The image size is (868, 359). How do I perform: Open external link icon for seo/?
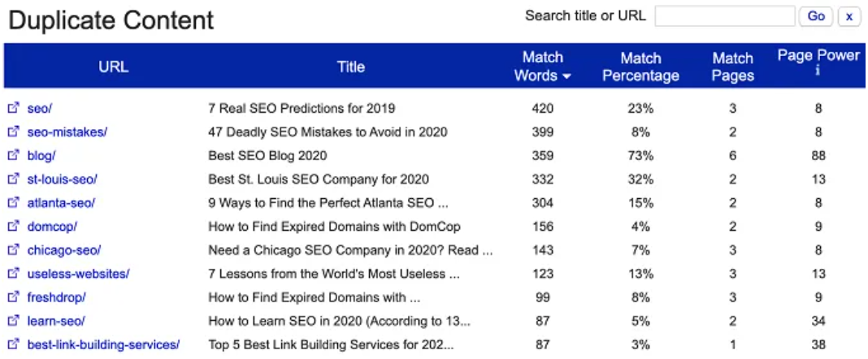click(x=13, y=108)
